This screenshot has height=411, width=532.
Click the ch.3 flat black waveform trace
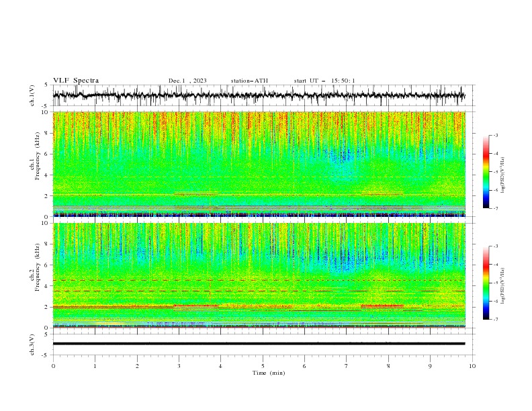coord(259,344)
